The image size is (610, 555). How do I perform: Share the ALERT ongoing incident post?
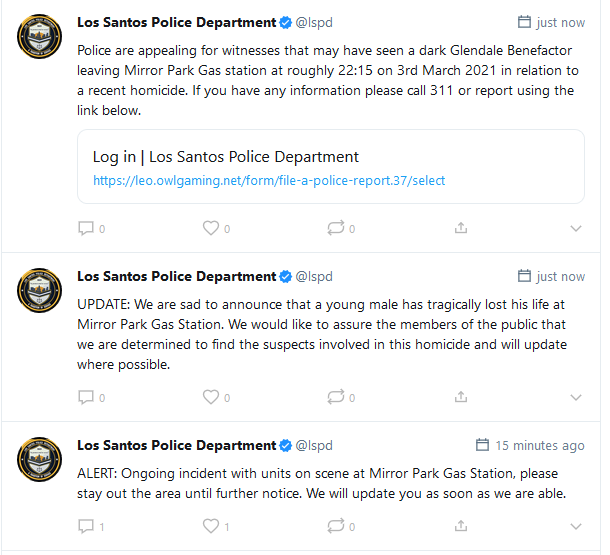(461, 525)
